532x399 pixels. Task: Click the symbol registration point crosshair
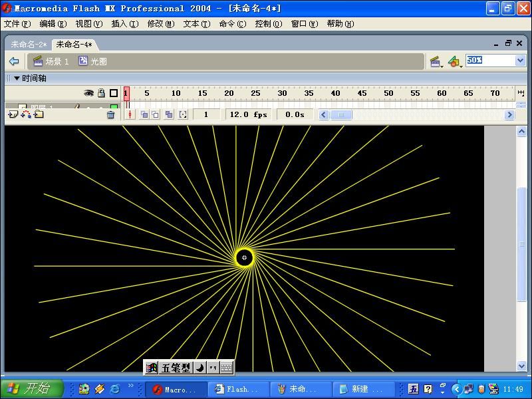244,258
